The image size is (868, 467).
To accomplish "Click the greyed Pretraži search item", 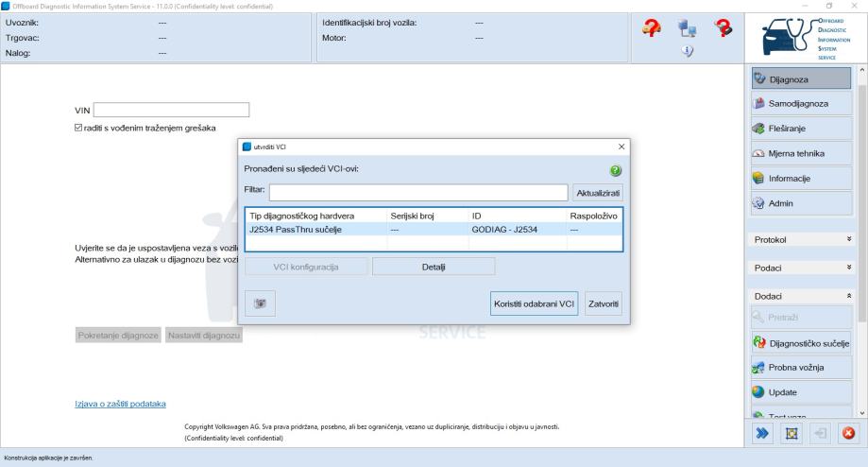I will coord(801,318).
